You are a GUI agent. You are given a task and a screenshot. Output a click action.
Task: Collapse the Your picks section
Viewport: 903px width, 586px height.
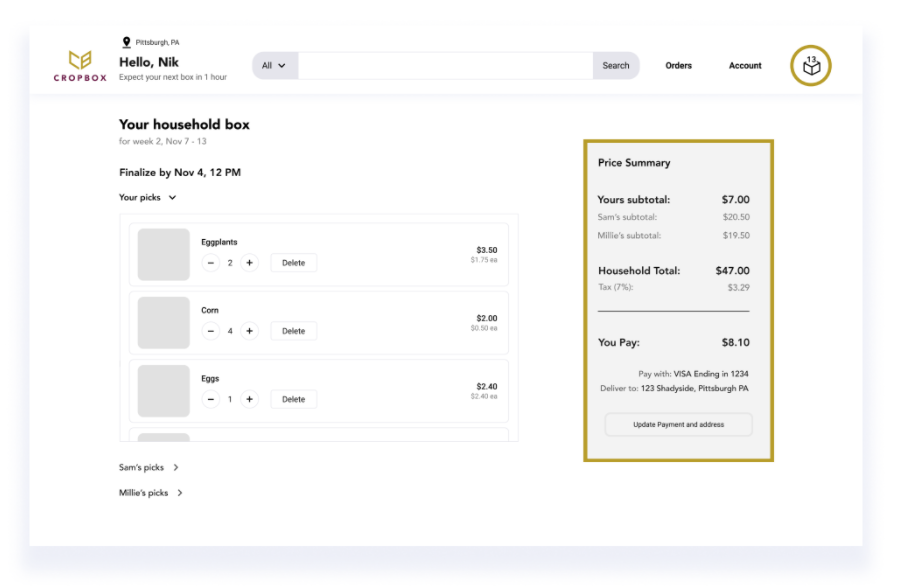point(147,197)
